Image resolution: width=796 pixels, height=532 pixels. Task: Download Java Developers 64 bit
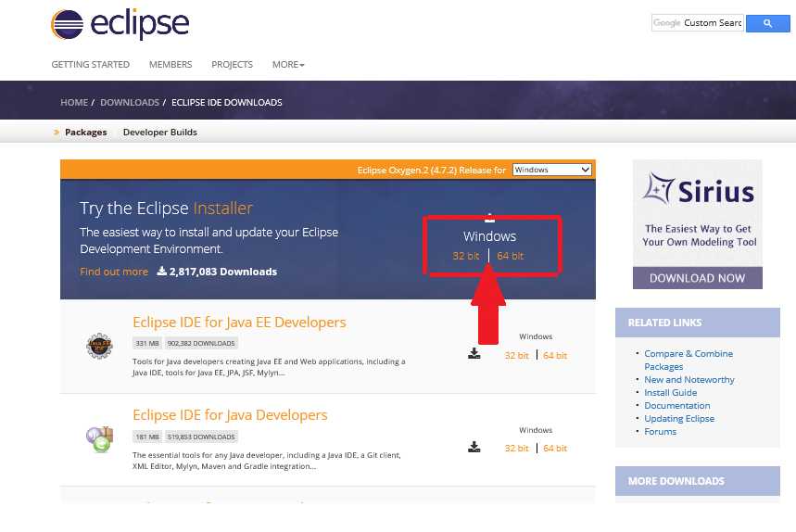pyautogui.click(x=555, y=449)
